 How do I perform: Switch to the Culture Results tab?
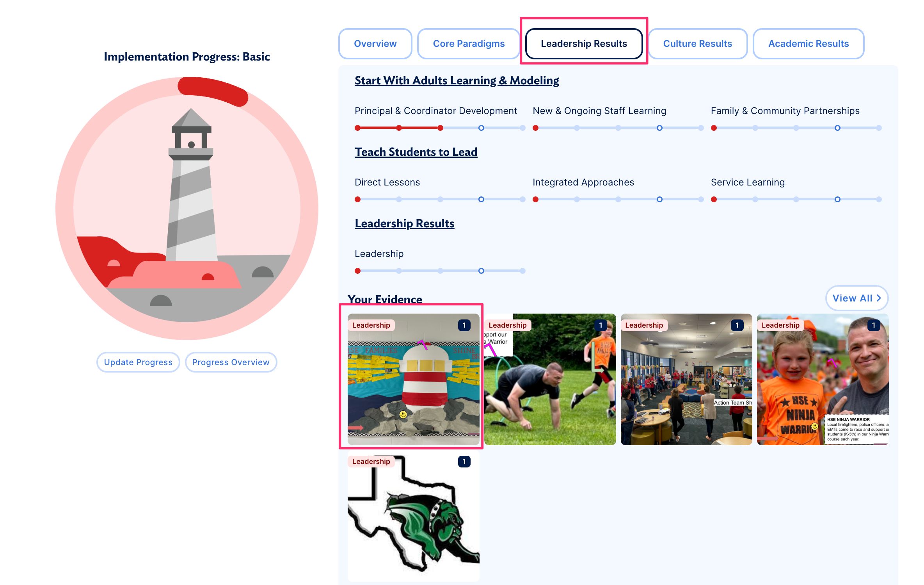(x=697, y=44)
